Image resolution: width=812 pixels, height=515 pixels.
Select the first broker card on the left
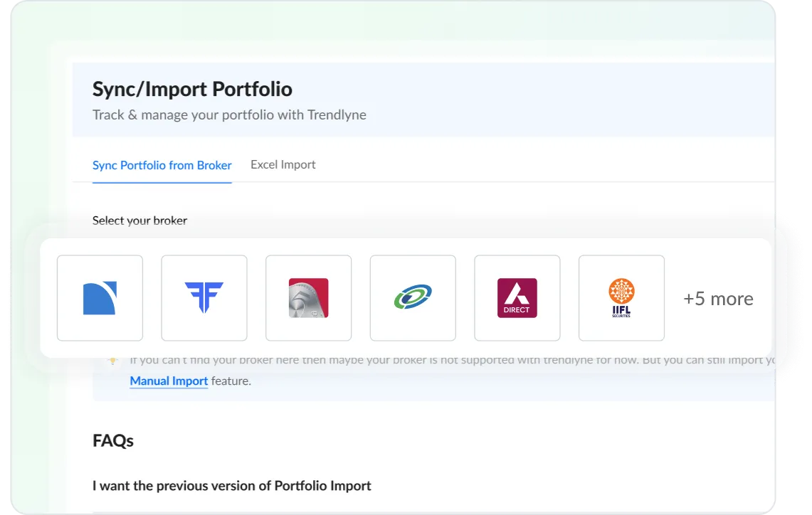pyautogui.click(x=100, y=297)
